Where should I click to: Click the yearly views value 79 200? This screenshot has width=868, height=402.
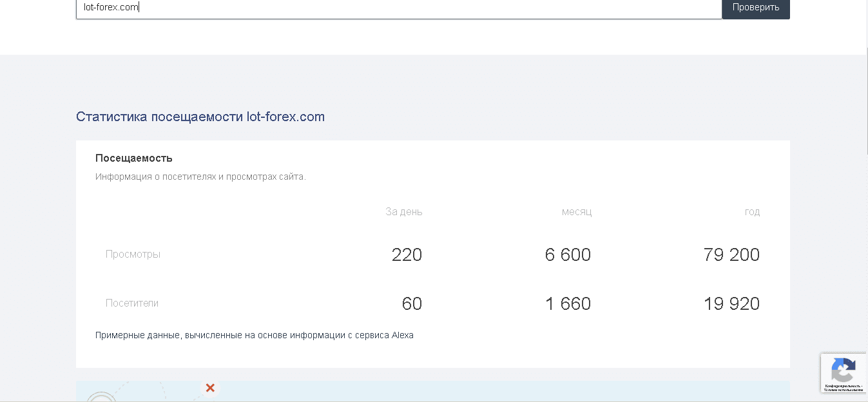(731, 255)
